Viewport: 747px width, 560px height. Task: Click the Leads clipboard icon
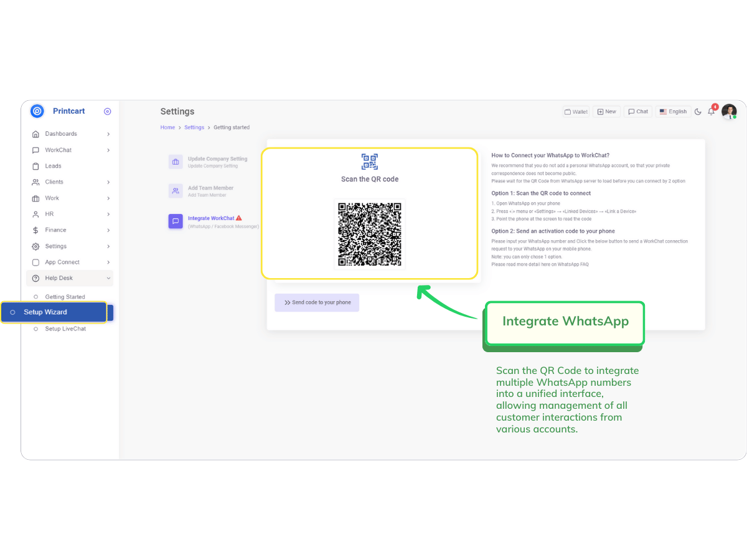point(35,166)
